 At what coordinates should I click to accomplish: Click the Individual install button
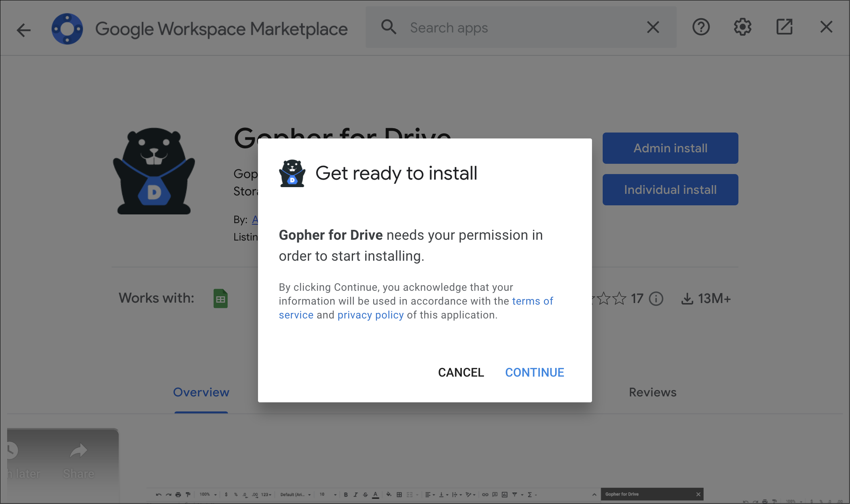coord(670,189)
